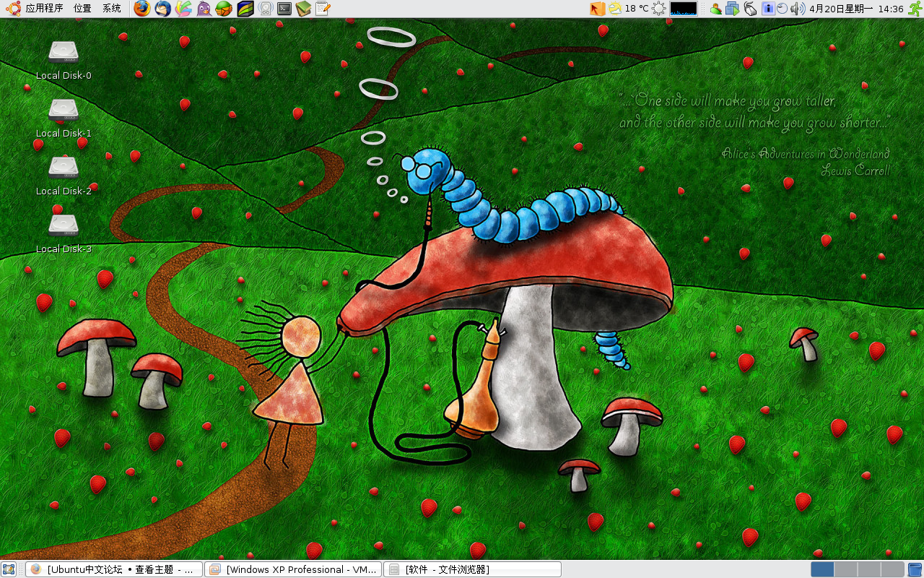Launch Thunderbird mail from the panel
The height and width of the screenshot is (578, 924).
(x=163, y=9)
